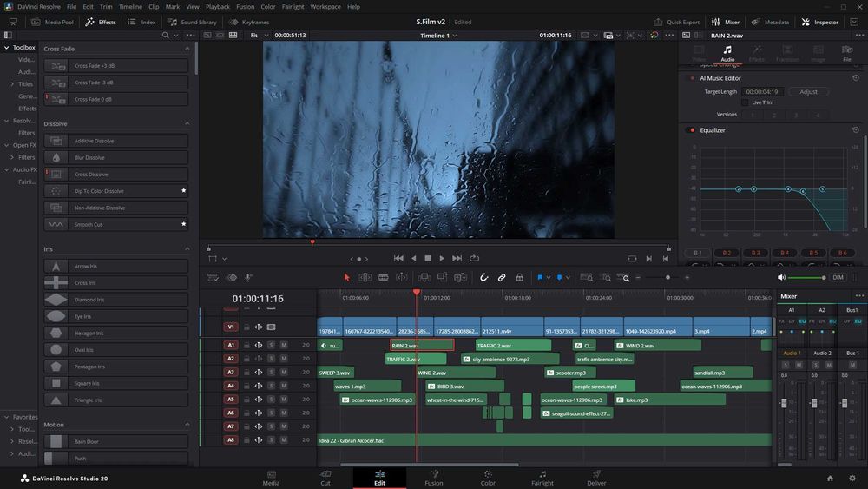Toggle AI Music Editor enable switch
Screen dimensions: 868x489
coord(692,78)
